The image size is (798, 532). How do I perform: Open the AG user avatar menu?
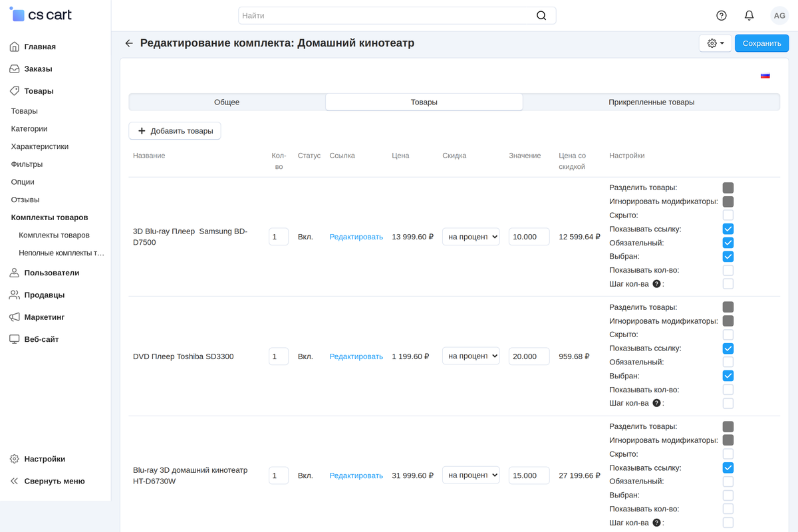coord(779,15)
